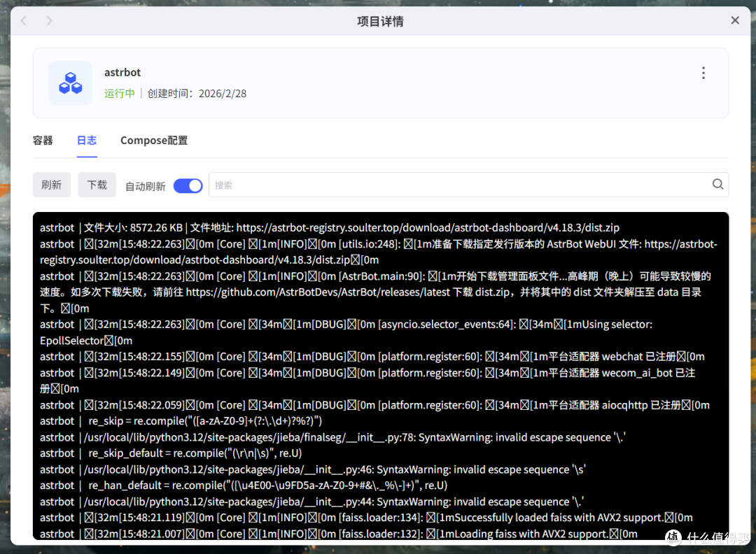Click the re_skip_default = re.compile log line
Screen dimensions: 756x554
tap(171, 453)
